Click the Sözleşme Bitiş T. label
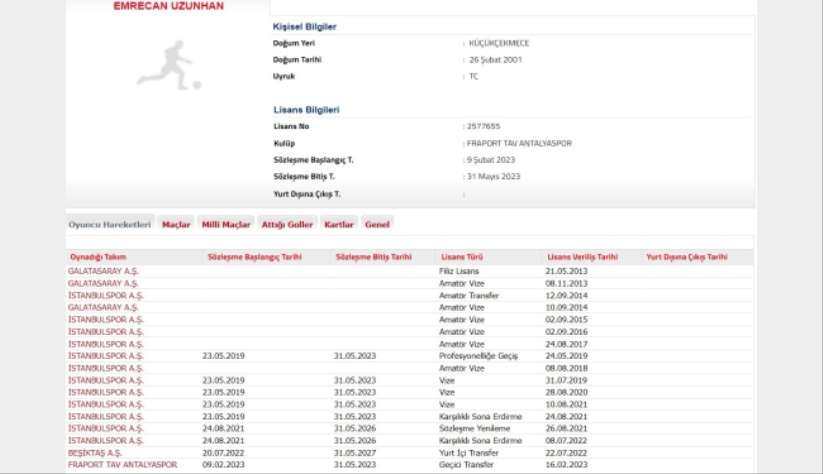This screenshot has width=823, height=474. pos(304,176)
